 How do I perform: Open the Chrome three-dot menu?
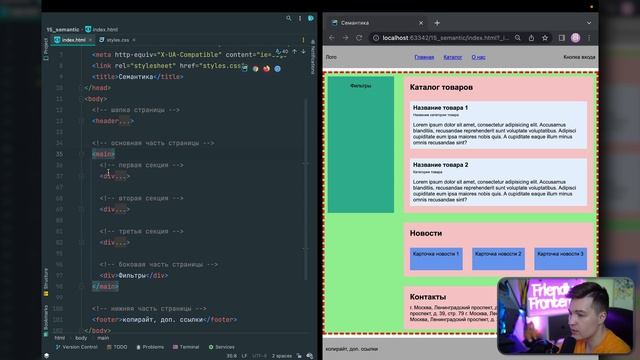(x=589, y=38)
